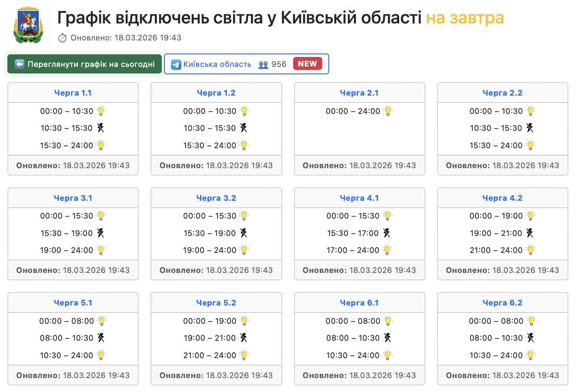Screen dimensions: 581x392
Task: Open the Черга 2.2 queue heading
Action: 502,93
